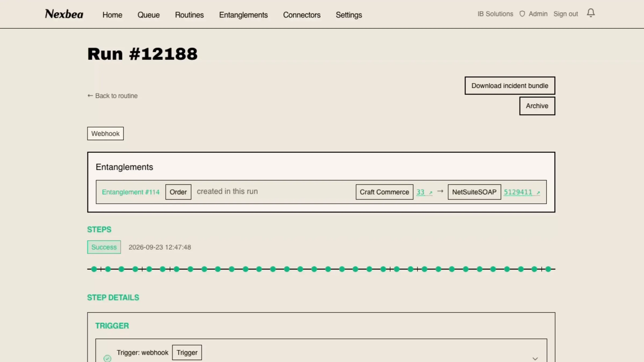Click the NetSuiteSOAP connector tag

474,192
